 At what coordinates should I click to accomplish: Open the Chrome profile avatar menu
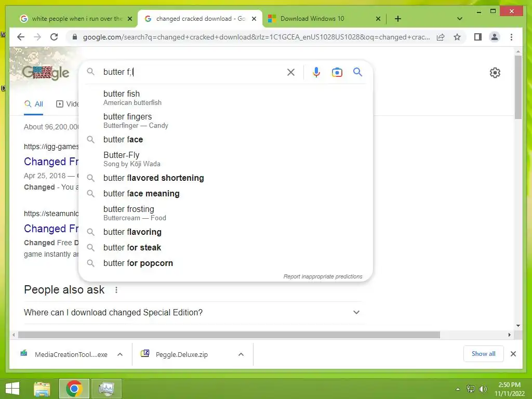click(495, 37)
